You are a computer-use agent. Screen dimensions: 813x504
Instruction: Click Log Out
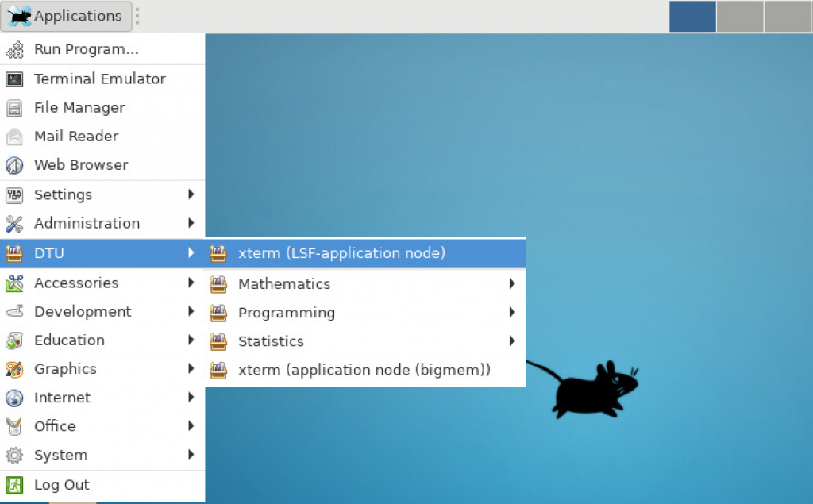click(x=61, y=484)
